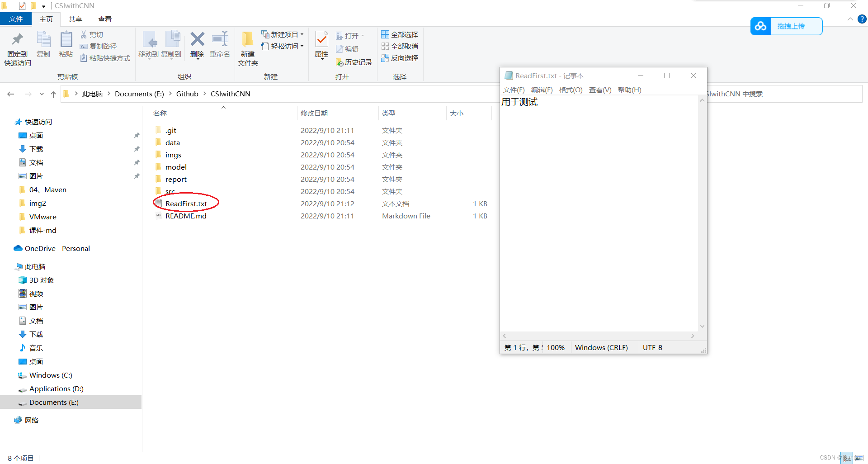This screenshot has height=464, width=868.
Task: Select the report folder
Action: (176, 179)
